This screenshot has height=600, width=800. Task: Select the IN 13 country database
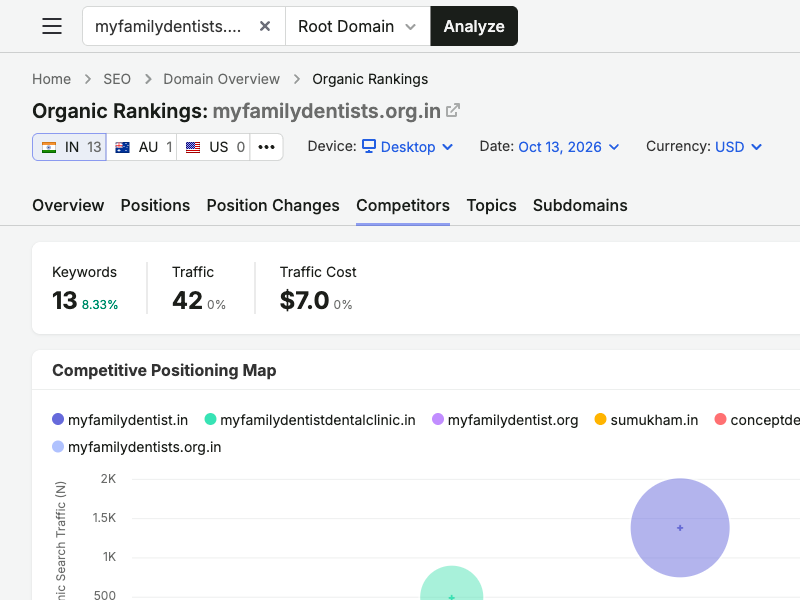click(x=69, y=147)
